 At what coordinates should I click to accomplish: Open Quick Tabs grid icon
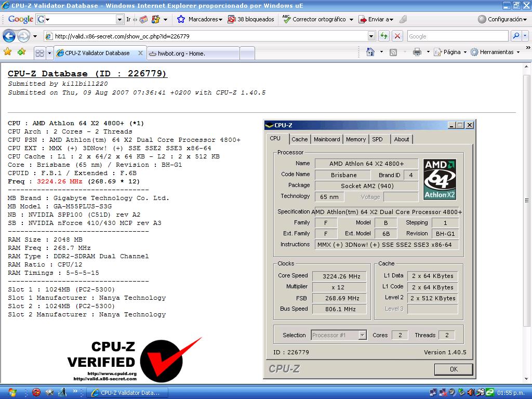coord(39,53)
